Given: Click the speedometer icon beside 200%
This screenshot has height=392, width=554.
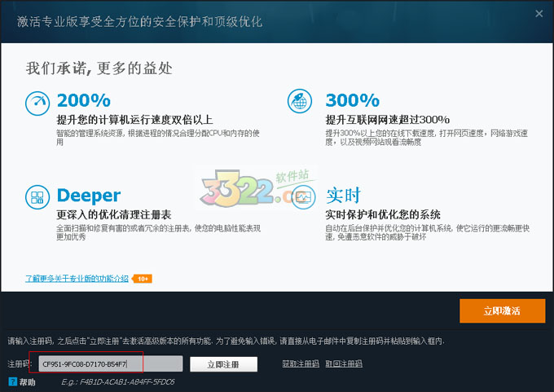Looking at the screenshot, I should coord(37,102).
